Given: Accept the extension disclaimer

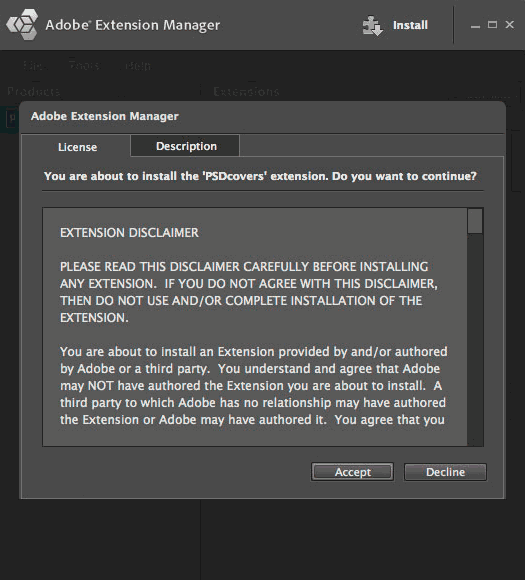Looking at the screenshot, I should click(352, 472).
